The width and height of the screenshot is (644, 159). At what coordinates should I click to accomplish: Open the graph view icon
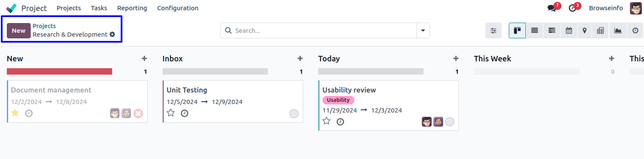pyautogui.click(x=618, y=31)
